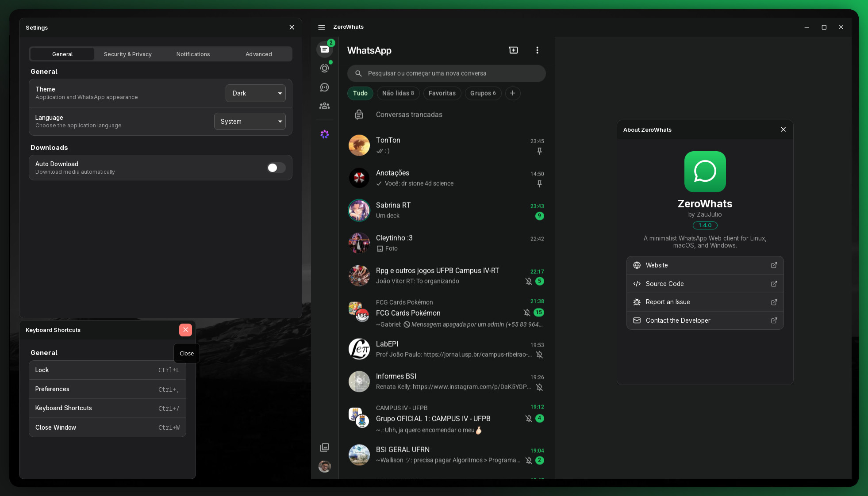Close the About ZeroWhats dialog

tap(783, 130)
